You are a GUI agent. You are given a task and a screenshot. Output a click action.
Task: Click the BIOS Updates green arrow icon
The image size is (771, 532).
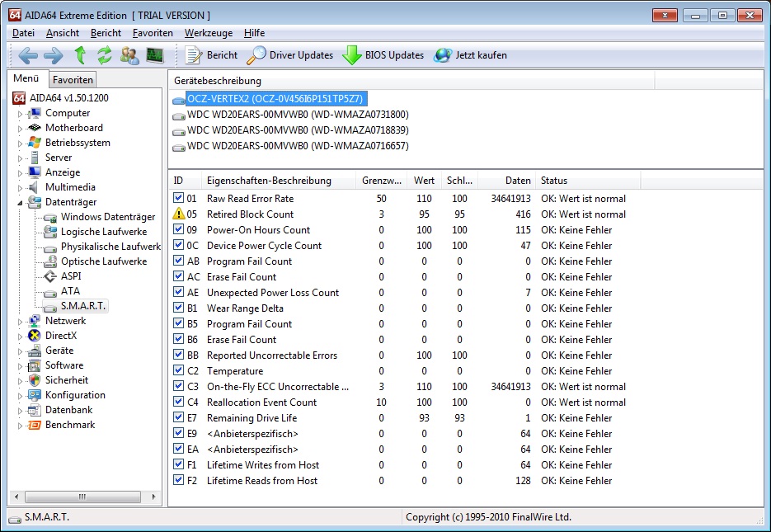352,55
